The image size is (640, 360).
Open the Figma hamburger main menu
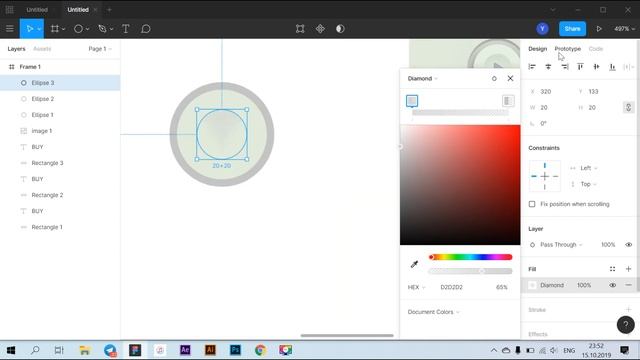point(9,29)
